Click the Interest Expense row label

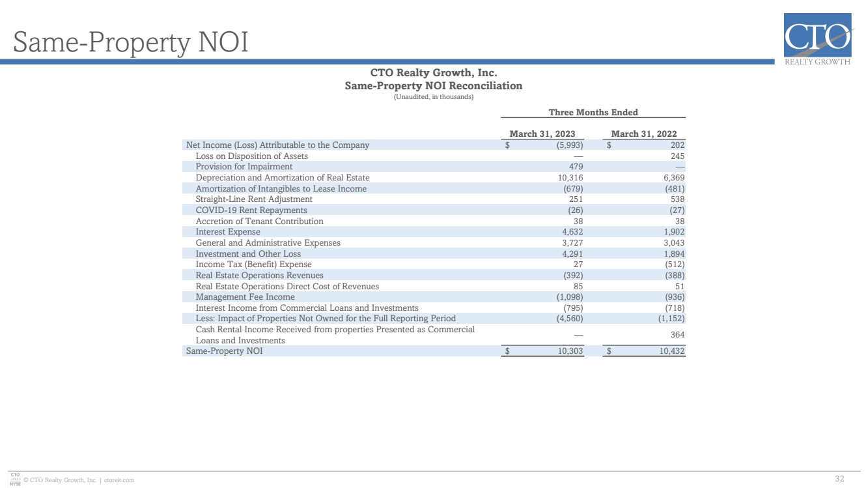pos(228,232)
